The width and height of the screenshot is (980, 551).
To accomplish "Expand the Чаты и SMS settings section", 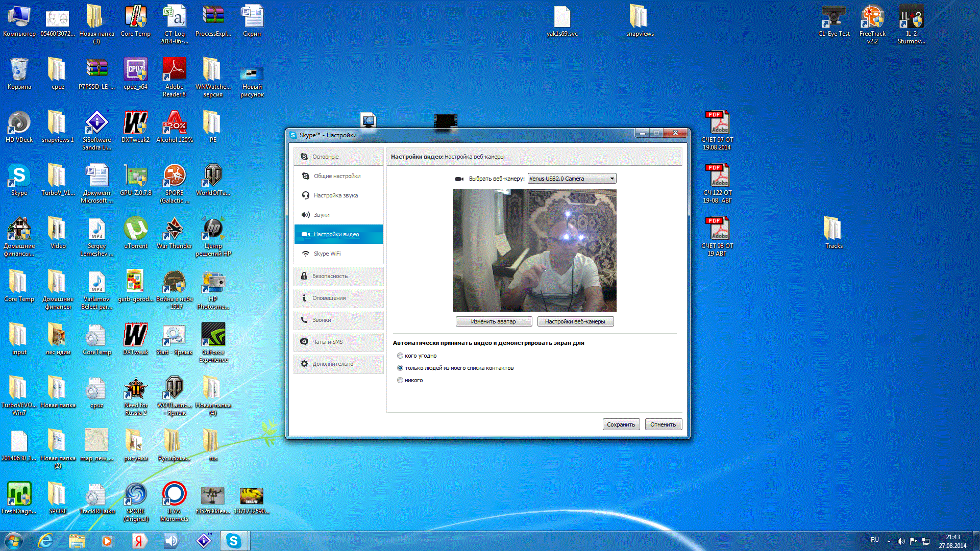I will click(x=338, y=342).
